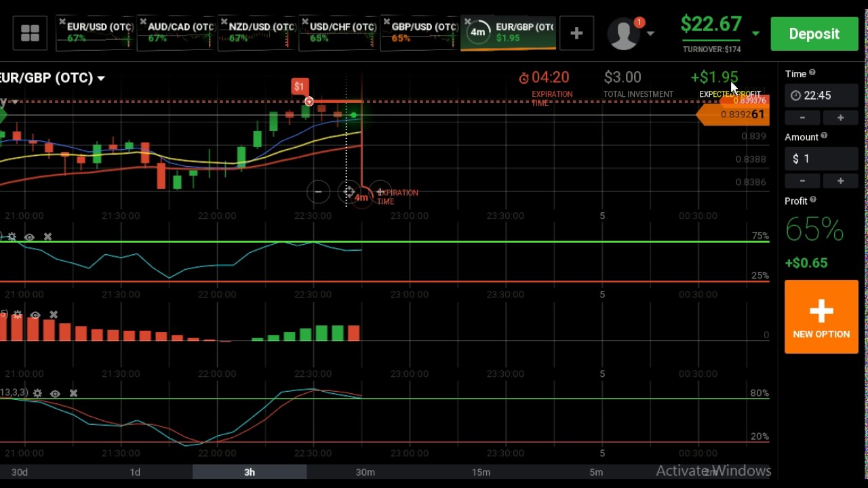
Task: Open settings of the histogram indicator
Action: click(x=18, y=315)
